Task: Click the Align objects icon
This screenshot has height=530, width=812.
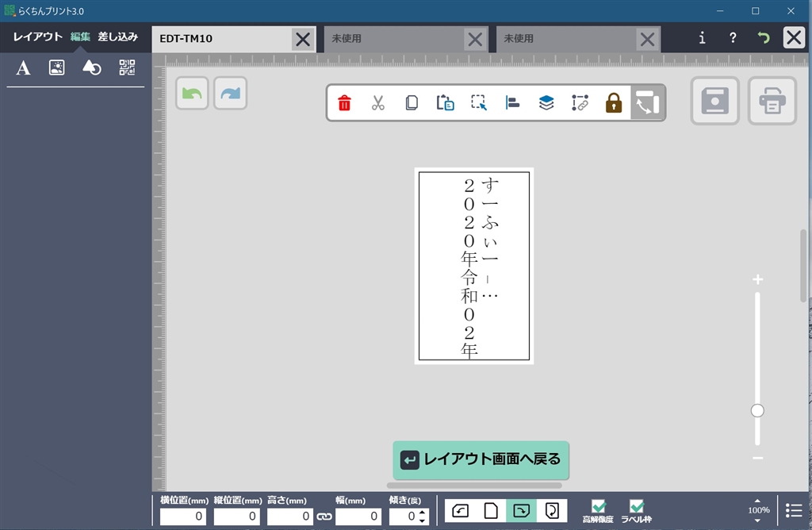Action: pos(513,102)
